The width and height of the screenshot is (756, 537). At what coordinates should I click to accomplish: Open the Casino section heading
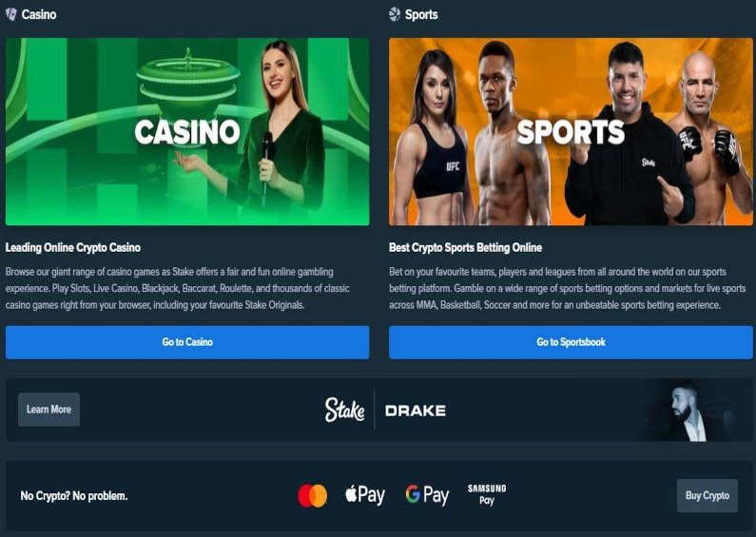pyautogui.click(x=39, y=14)
